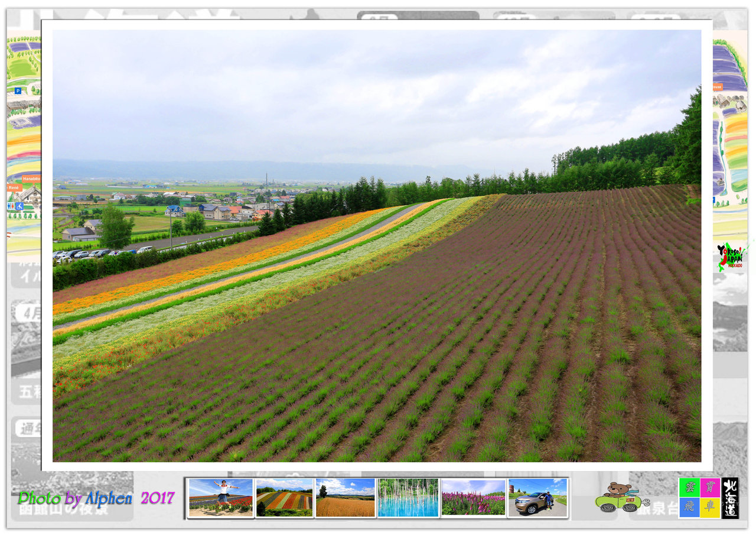Click the magenta 霄 square

710,488
